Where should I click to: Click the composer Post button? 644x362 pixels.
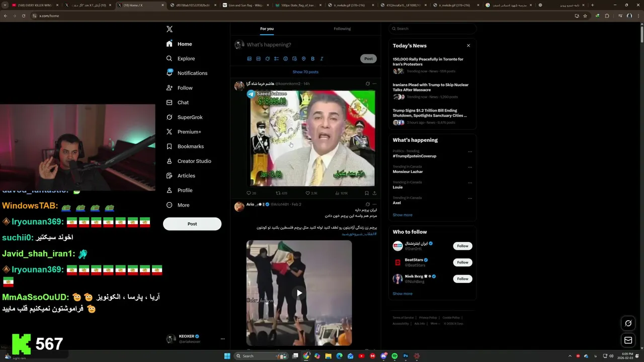[368, 59]
